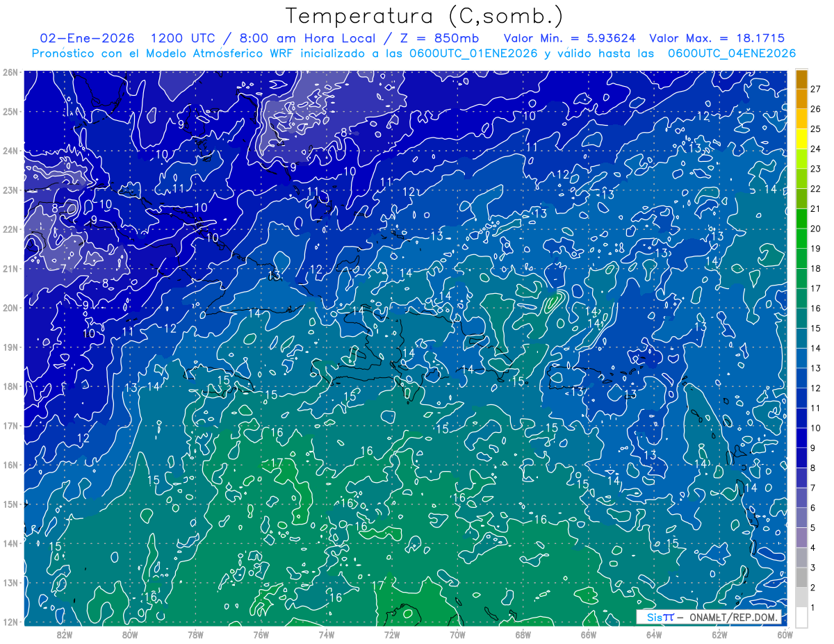Pick the orange swatch atop the color legend
Image resolution: width=834 pixels, height=644 pixels.
click(x=801, y=79)
